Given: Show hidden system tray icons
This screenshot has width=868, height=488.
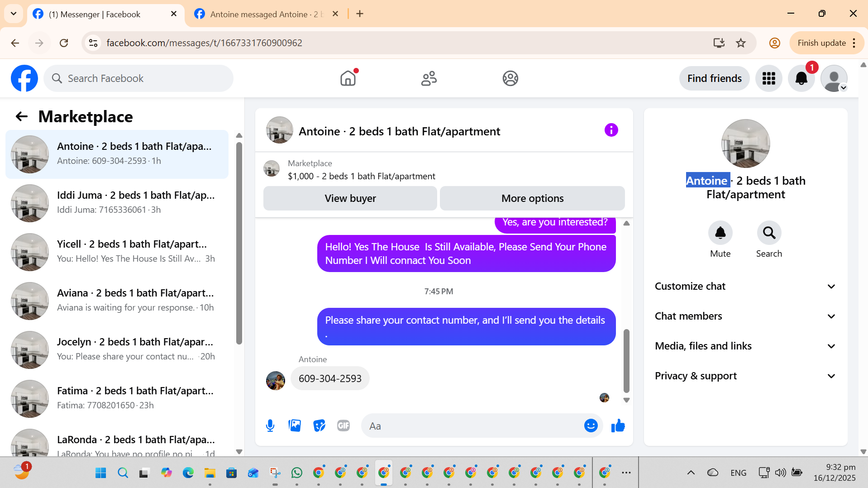Looking at the screenshot, I should click(x=691, y=473).
